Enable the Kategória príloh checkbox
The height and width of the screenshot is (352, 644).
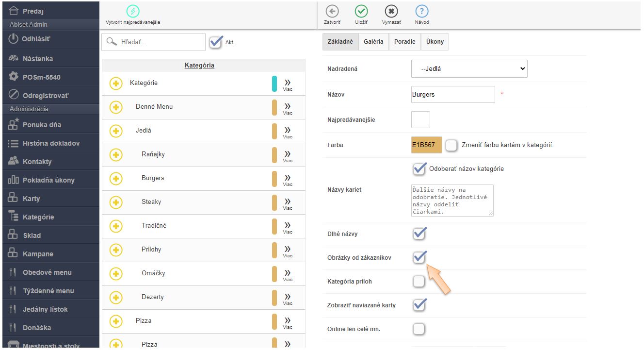[419, 282]
